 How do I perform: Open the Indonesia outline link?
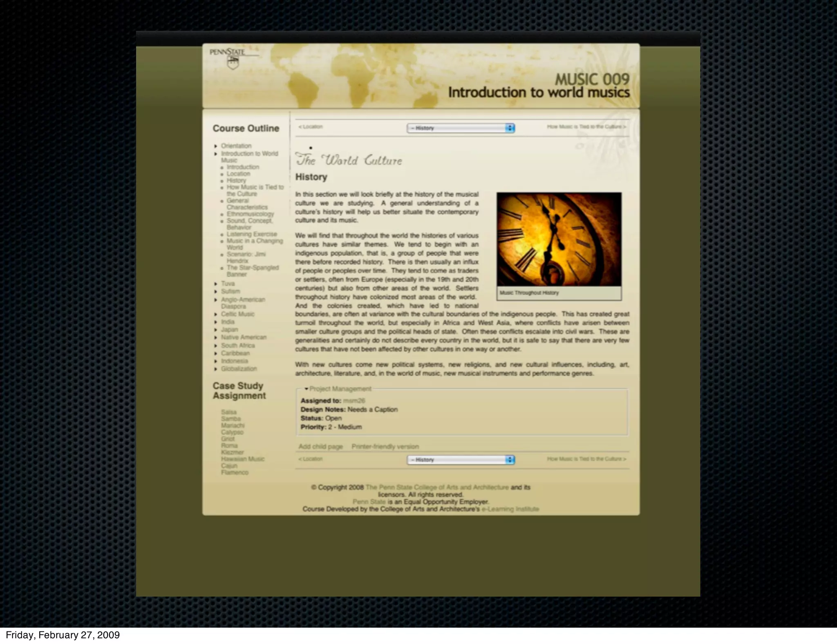(x=235, y=361)
